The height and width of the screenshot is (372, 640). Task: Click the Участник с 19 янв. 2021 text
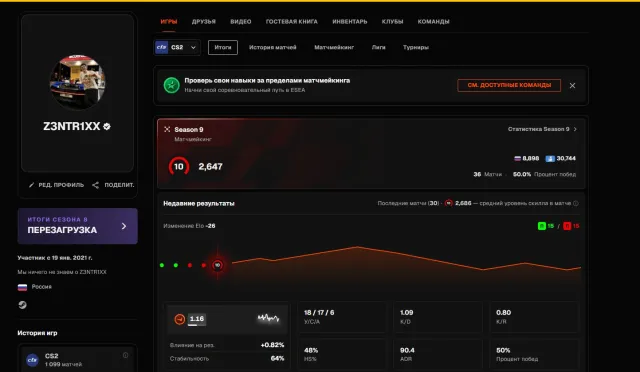(x=55, y=258)
